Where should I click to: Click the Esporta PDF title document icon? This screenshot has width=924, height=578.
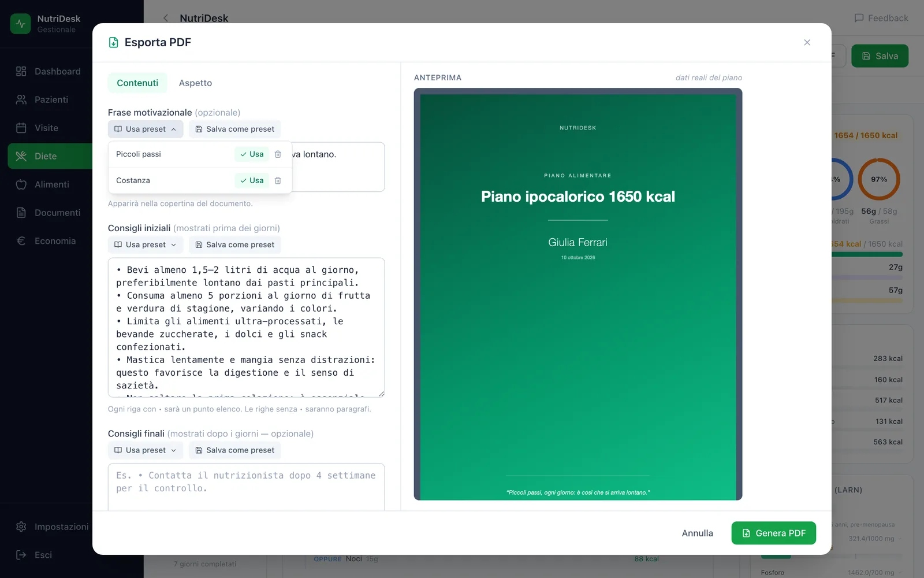pos(114,42)
